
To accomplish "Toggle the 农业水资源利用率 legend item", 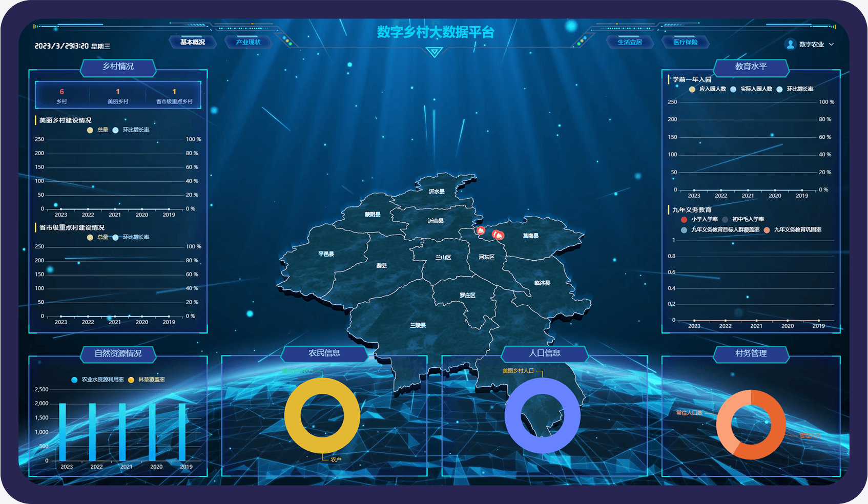I will (98, 380).
